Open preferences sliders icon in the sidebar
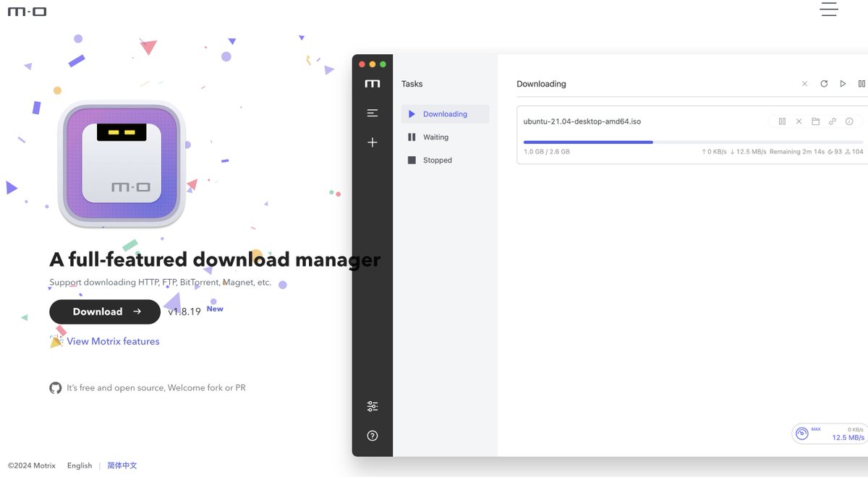 click(373, 406)
